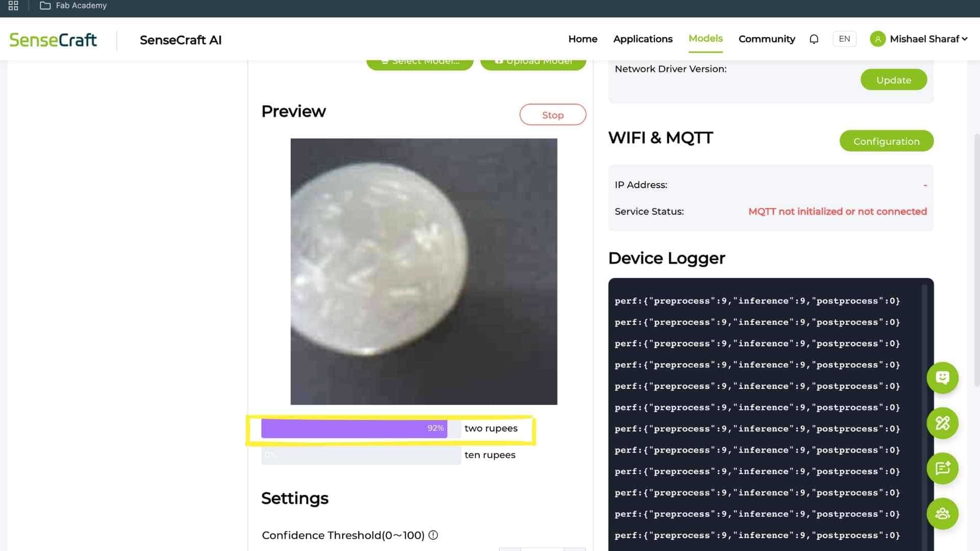Click the SenseCraft logo
Viewport: 980px width, 551px height.
[x=53, y=40]
